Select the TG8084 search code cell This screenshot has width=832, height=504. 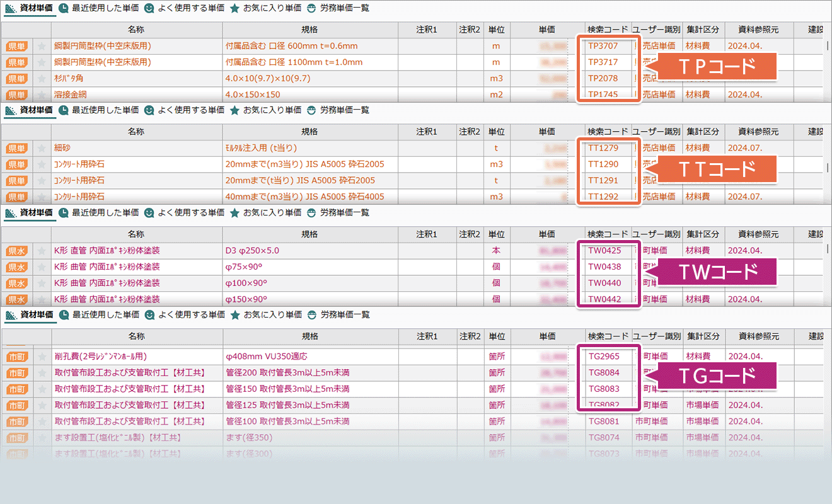coord(608,373)
